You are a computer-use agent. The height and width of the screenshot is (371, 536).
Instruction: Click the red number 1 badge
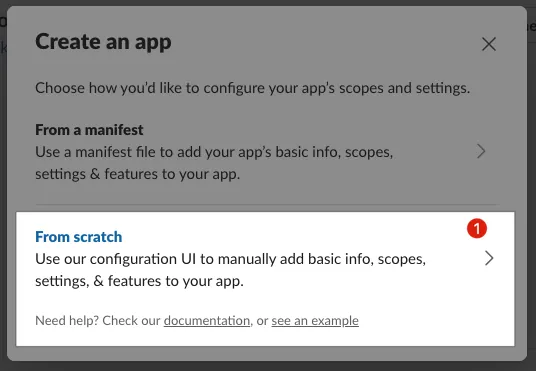[x=477, y=228]
